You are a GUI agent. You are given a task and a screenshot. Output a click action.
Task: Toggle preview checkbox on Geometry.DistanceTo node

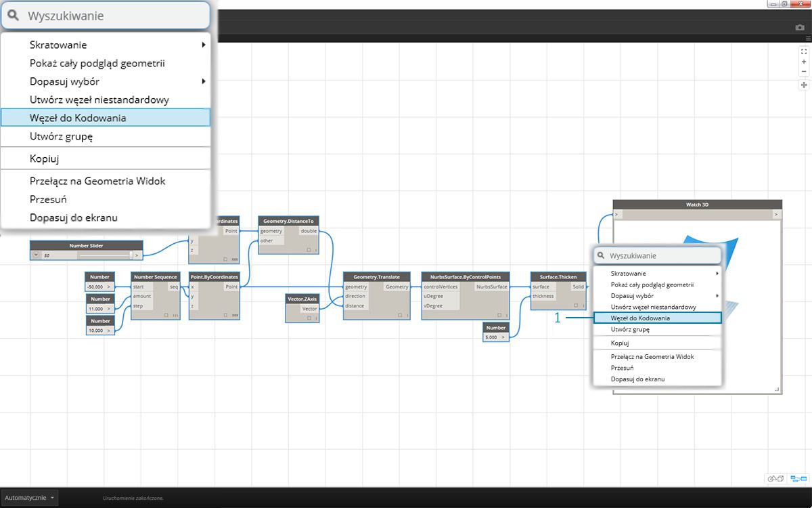pyautogui.click(x=309, y=250)
